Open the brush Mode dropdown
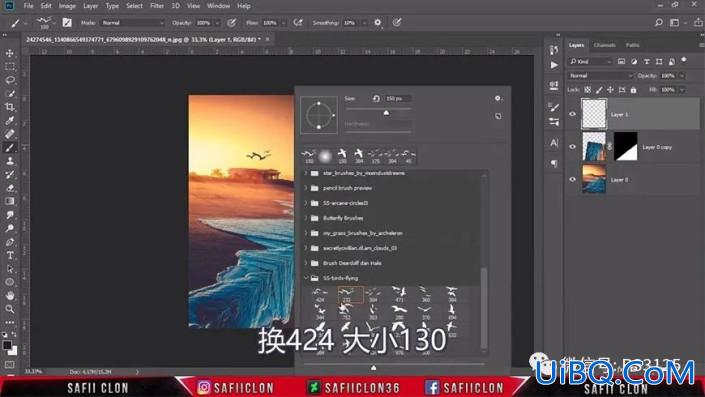This screenshot has width=705, height=397. [133, 22]
